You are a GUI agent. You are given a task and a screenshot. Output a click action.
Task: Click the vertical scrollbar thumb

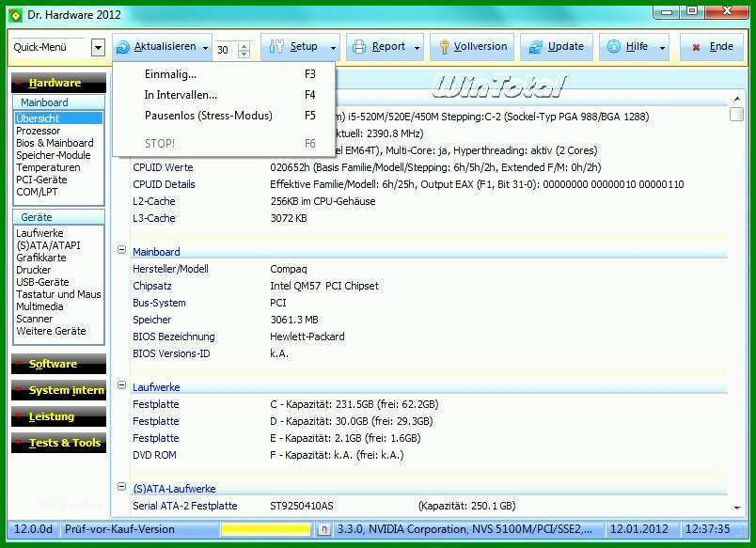(x=736, y=115)
